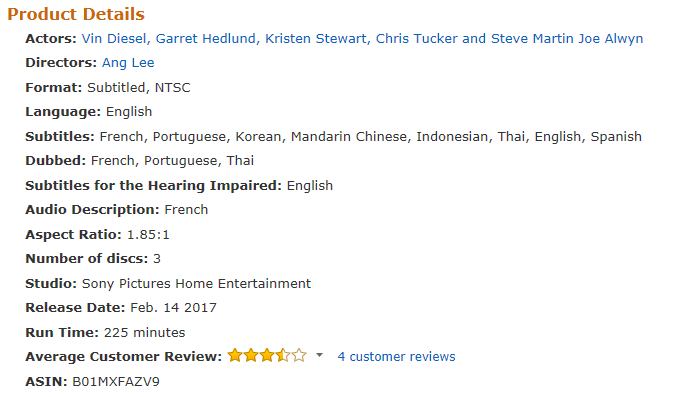Expand the rating breakdown dropdown arrow
This screenshot has width=696, height=397.
[319, 355]
